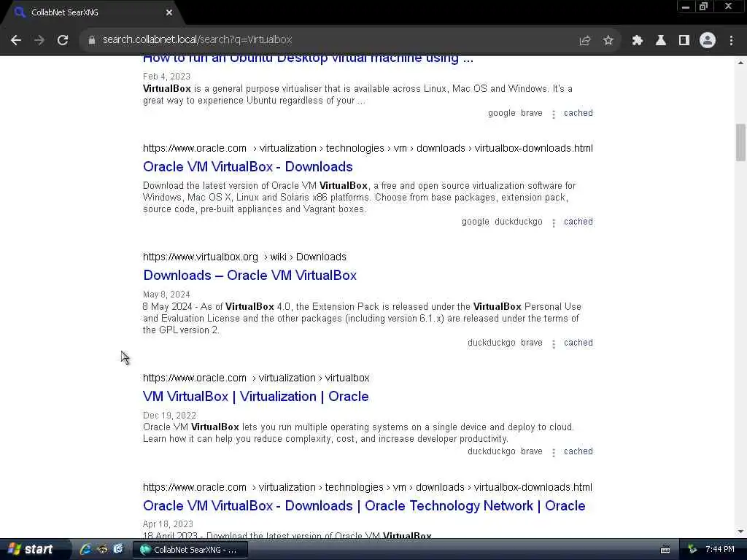This screenshot has height=560, width=747.
Task: Expand options menu for Downloads – Oracle VM VirtualBox
Action: coord(554,343)
